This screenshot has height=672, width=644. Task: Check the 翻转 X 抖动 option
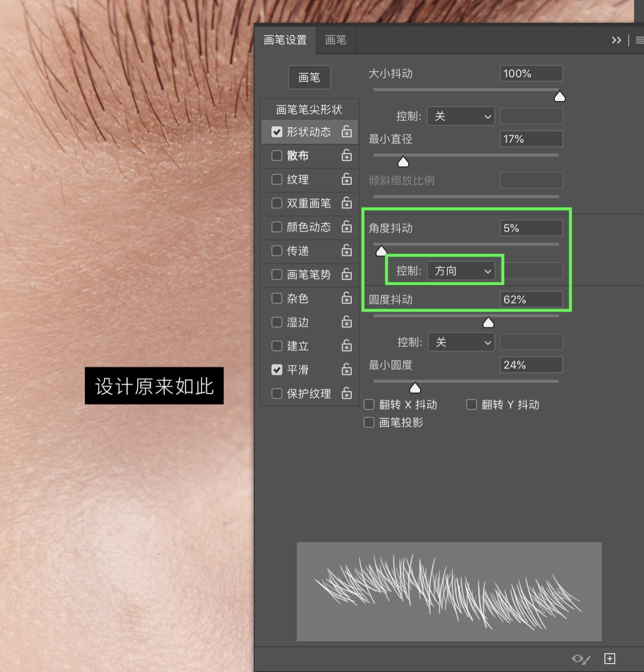coord(369,405)
